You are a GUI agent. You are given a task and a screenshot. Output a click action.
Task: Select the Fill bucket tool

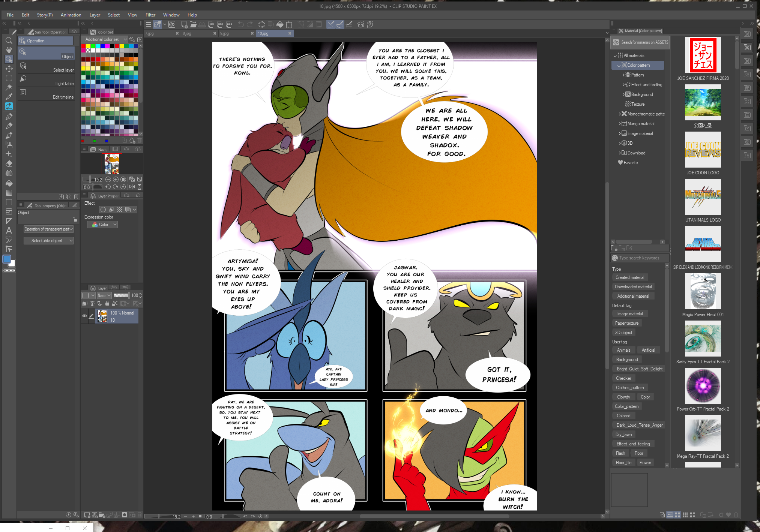coord(9,183)
